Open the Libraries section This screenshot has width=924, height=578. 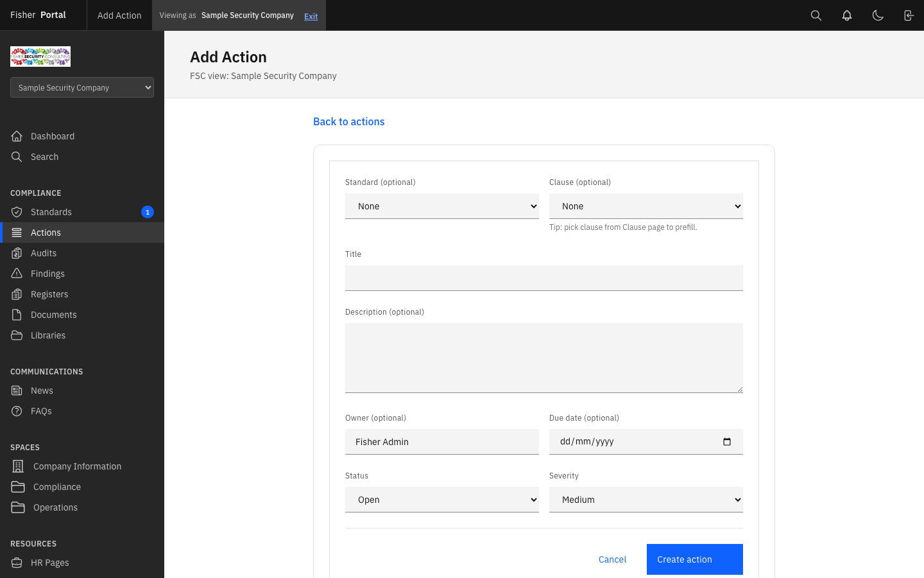[49, 335]
